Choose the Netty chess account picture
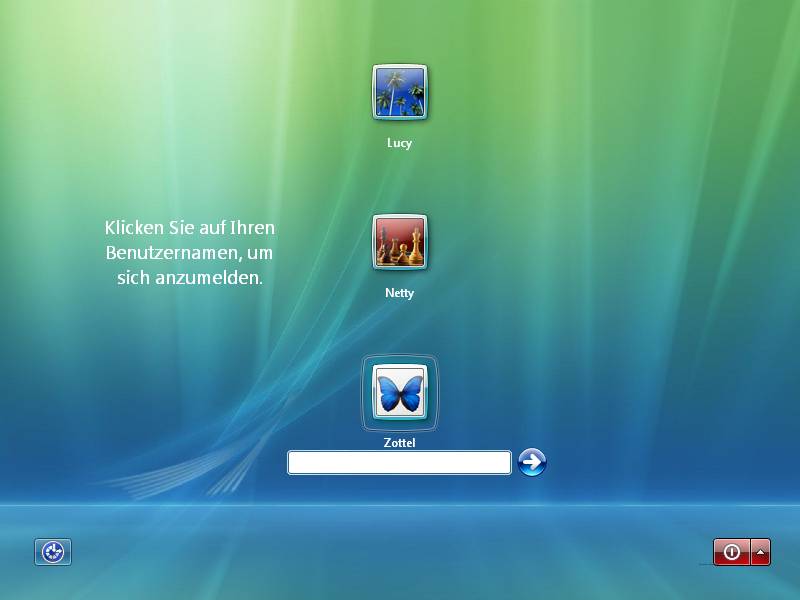Screen dimensions: 800x600 pos(399,242)
